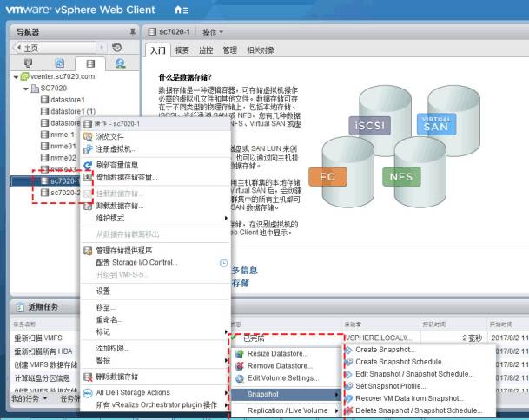Click the Dell Storage Actions icon
The height and width of the screenshot is (420, 529).
click(x=88, y=393)
